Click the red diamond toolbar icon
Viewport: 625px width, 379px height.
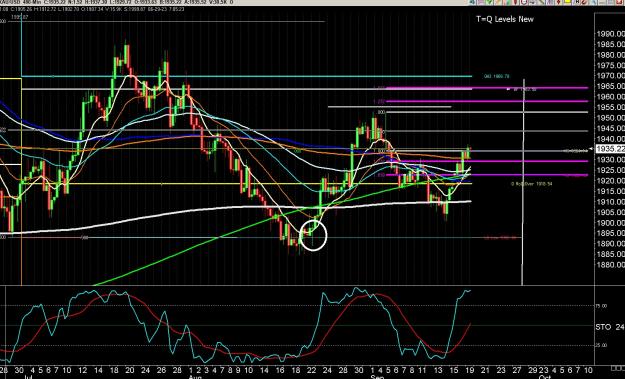click(558, 2)
